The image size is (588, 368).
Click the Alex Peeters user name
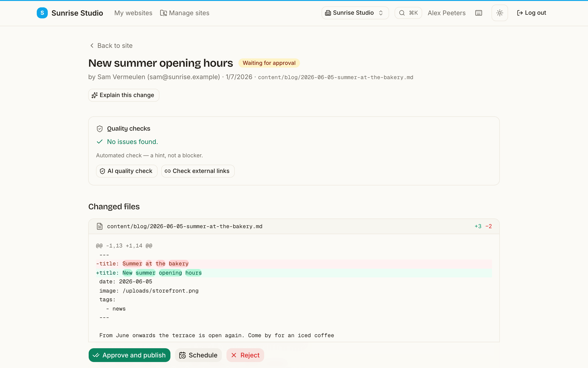click(447, 13)
